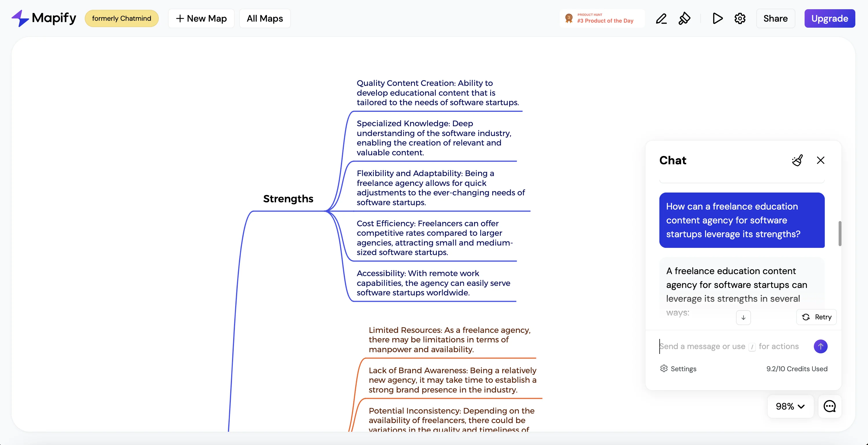Screen dimensions: 868x445
Task: Close the Chat panel
Action: (820, 160)
